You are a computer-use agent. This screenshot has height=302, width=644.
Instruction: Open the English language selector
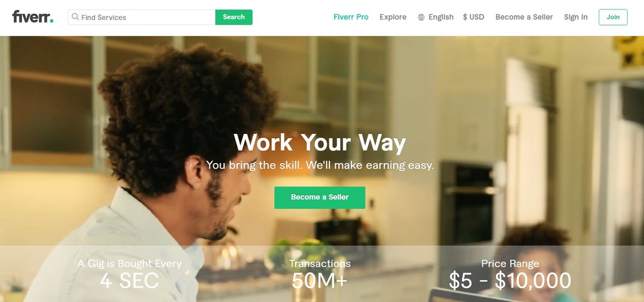click(441, 17)
